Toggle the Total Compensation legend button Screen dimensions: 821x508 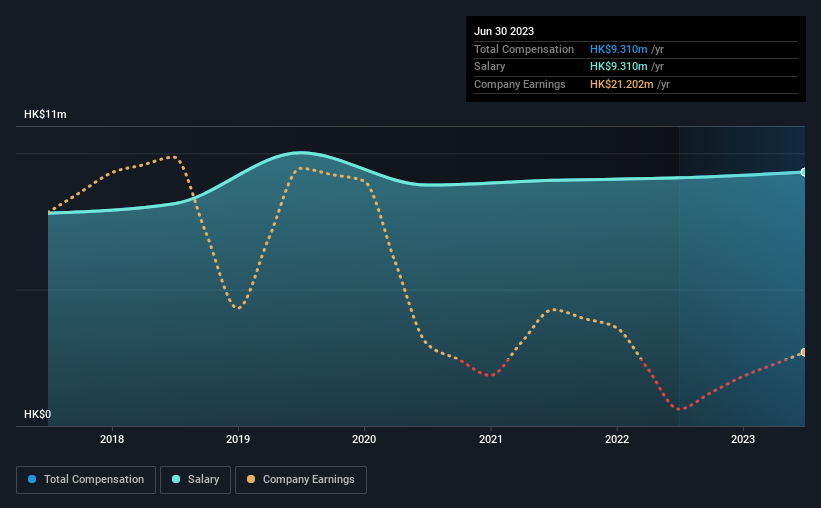pyautogui.click(x=86, y=480)
